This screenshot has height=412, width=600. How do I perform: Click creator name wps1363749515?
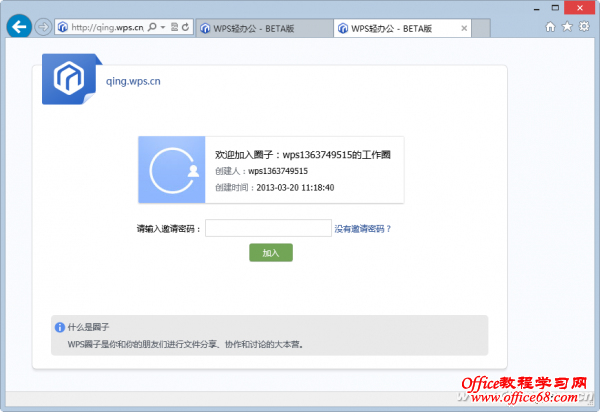pos(278,171)
